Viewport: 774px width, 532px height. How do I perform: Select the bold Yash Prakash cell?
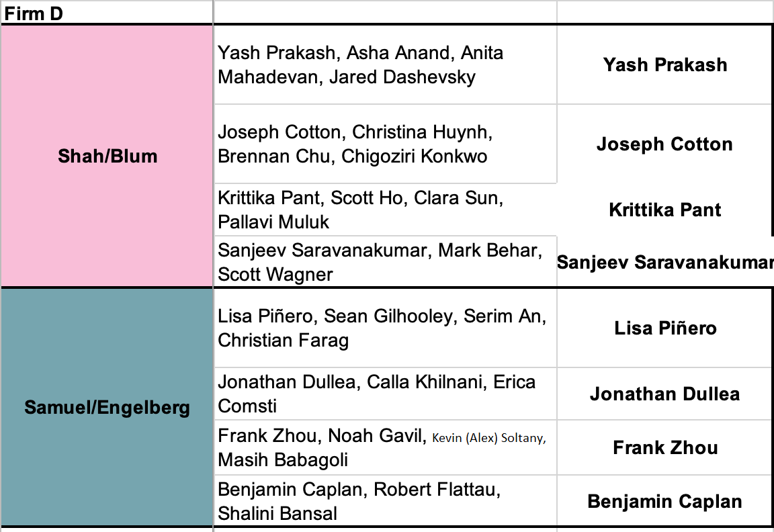point(664,64)
